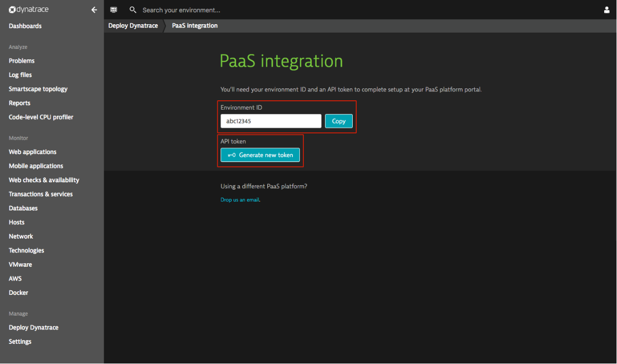The width and height of the screenshot is (617, 364).
Task: Open the user profile icon
Action: tap(607, 10)
